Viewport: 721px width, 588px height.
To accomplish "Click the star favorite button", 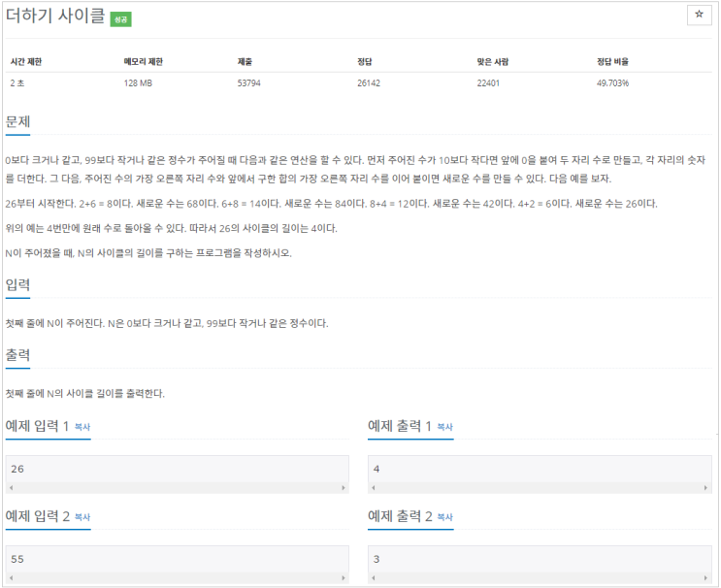I will click(699, 15).
